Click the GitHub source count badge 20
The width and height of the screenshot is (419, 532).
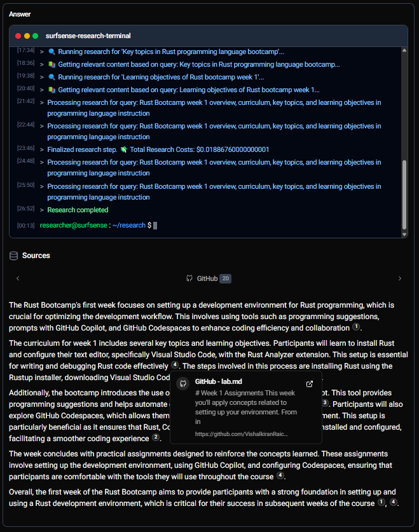tap(226, 278)
